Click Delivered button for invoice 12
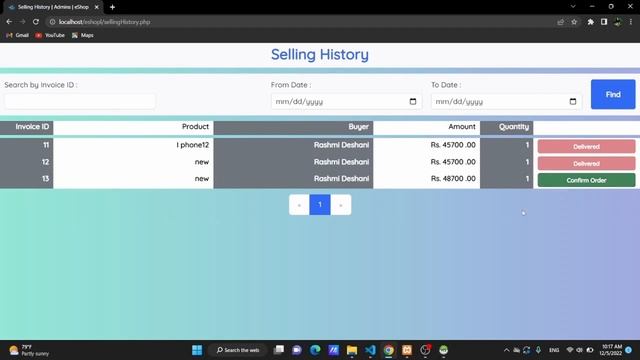Screen dimensions: 640x360 [587, 164]
